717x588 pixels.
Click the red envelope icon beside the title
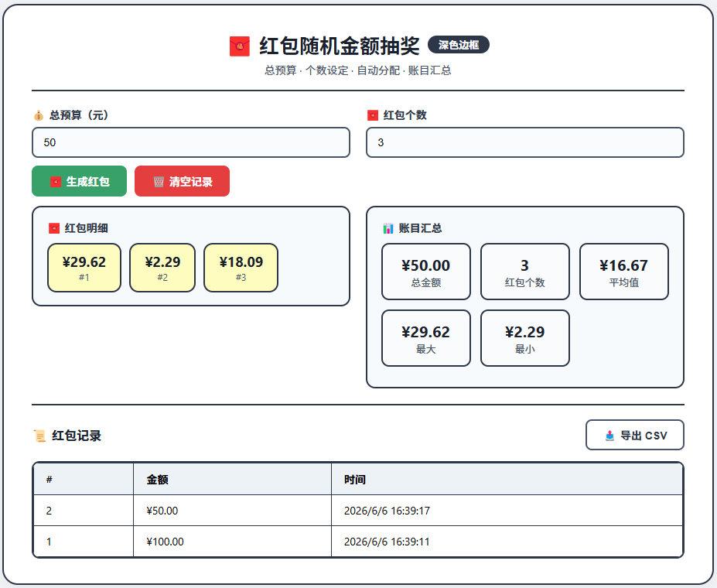pyautogui.click(x=240, y=46)
